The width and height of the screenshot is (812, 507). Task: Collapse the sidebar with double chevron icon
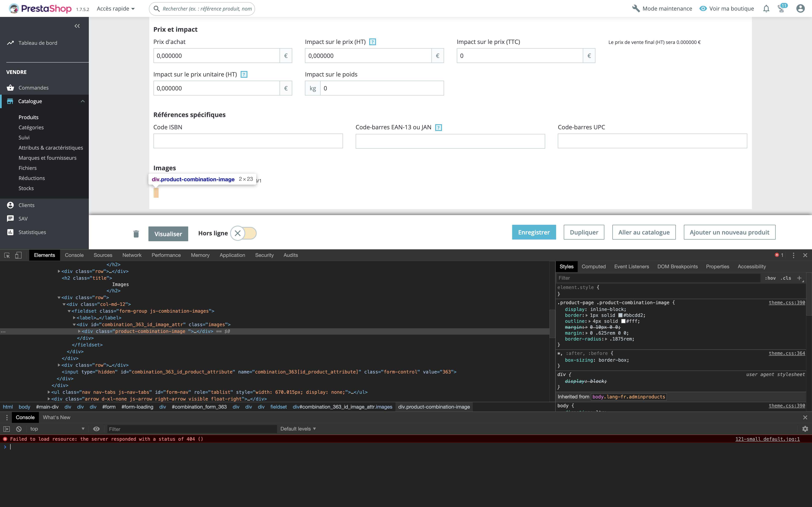77,26
